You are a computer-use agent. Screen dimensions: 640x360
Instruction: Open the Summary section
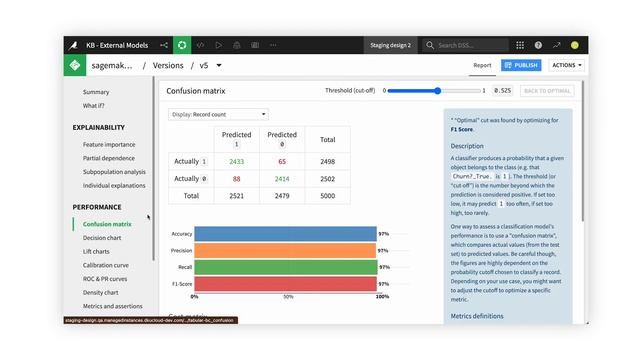96,92
